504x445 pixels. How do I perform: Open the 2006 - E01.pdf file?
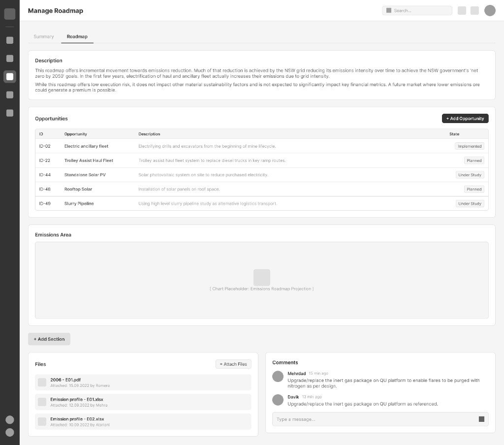pyautogui.click(x=143, y=382)
